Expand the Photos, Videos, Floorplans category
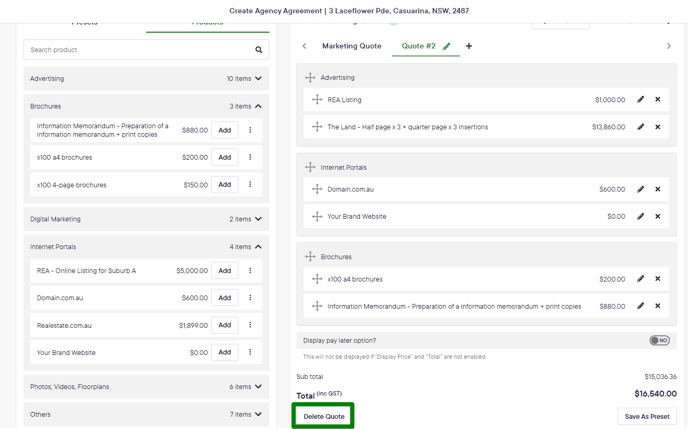 click(x=258, y=387)
